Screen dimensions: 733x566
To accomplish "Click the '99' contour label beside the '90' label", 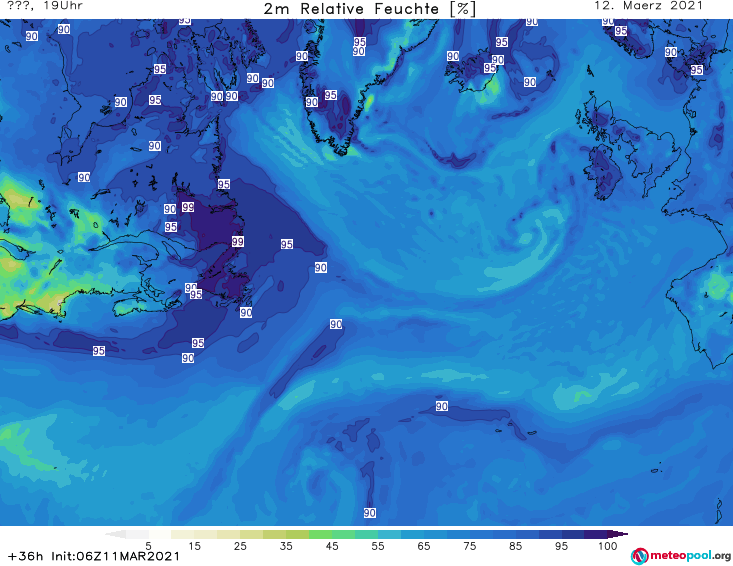I will coord(188,207).
